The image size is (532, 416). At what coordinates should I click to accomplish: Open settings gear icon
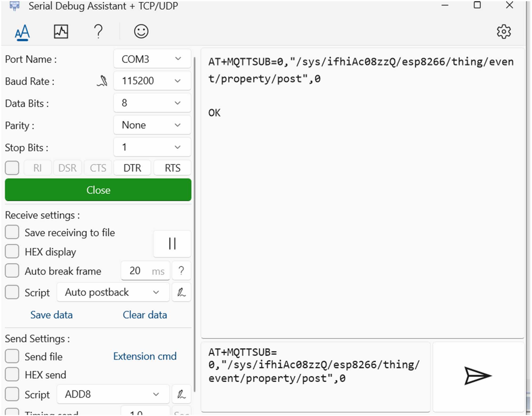click(x=504, y=32)
